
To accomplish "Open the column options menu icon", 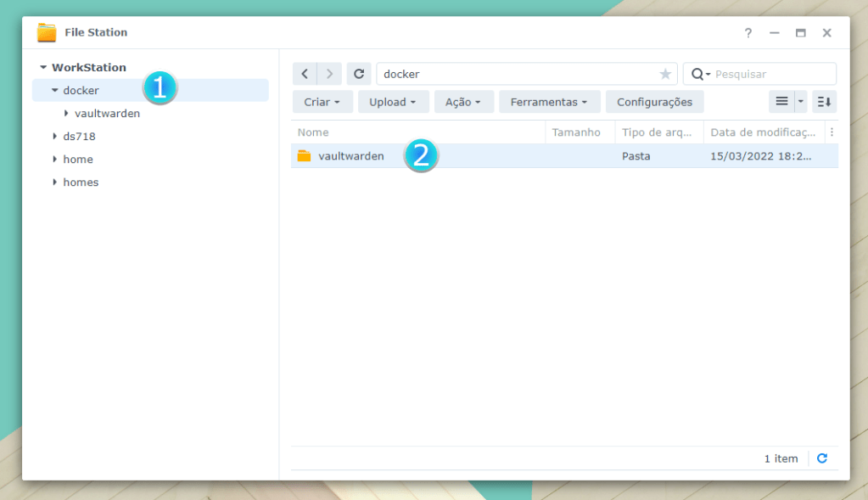I will point(832,132).
